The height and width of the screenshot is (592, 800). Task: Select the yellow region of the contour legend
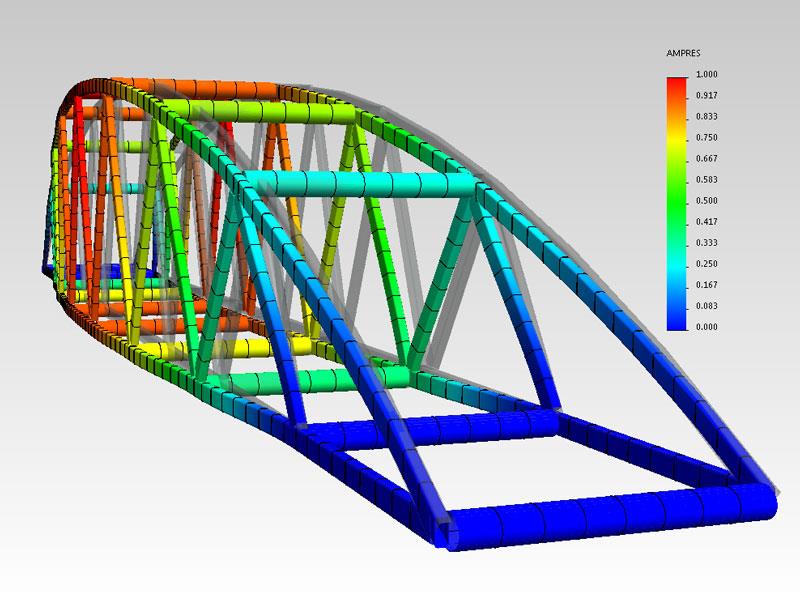677,140
